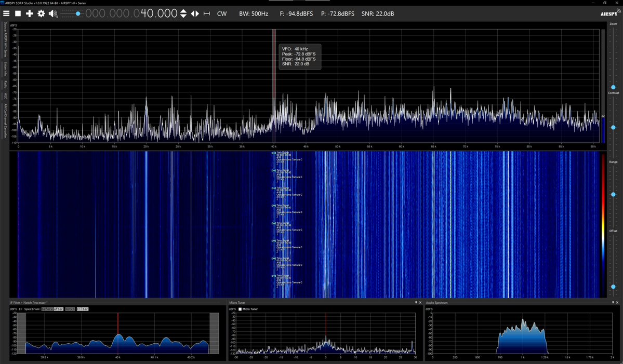Screen dimensions: 623x364
Task: Select the CW mode label
Action: click(222, 14)
